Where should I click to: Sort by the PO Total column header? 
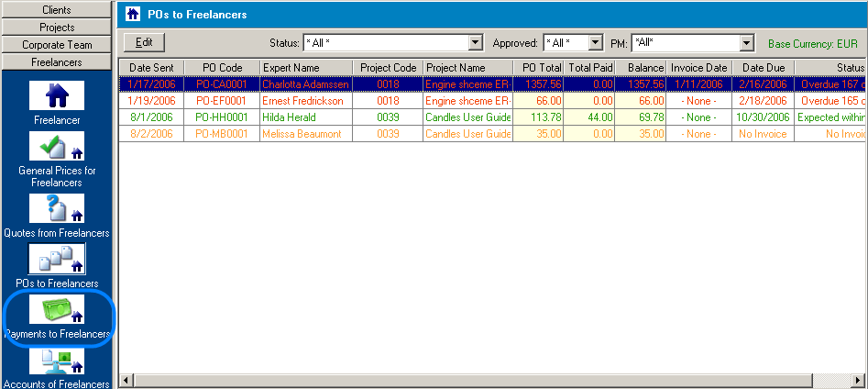click(x=538, y=68)
